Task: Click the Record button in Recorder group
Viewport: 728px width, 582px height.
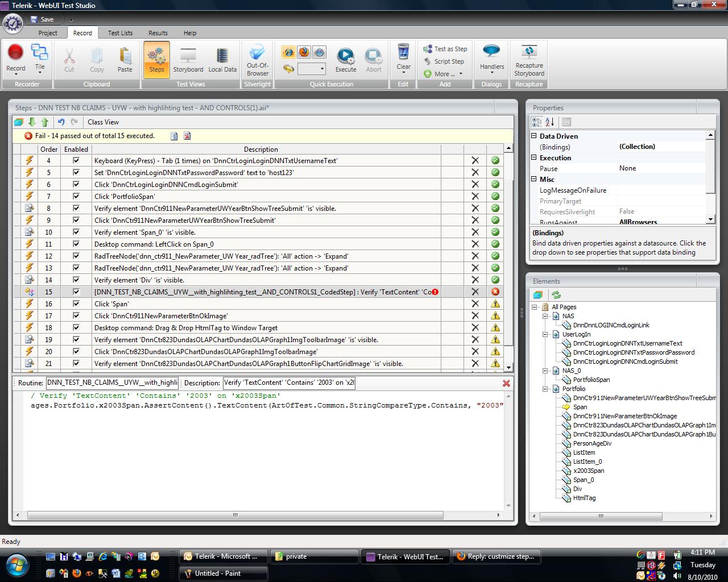Action: 15,58
